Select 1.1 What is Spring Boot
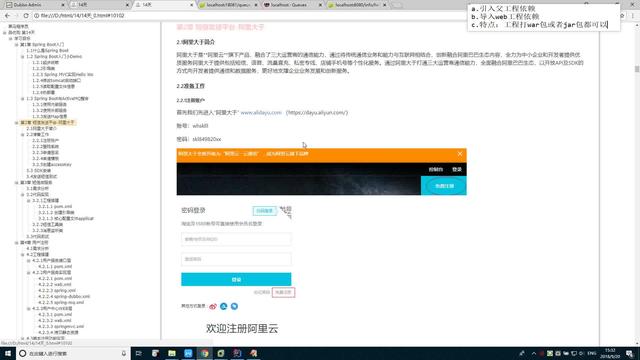The image size is (640, 360). pos(47,51)
